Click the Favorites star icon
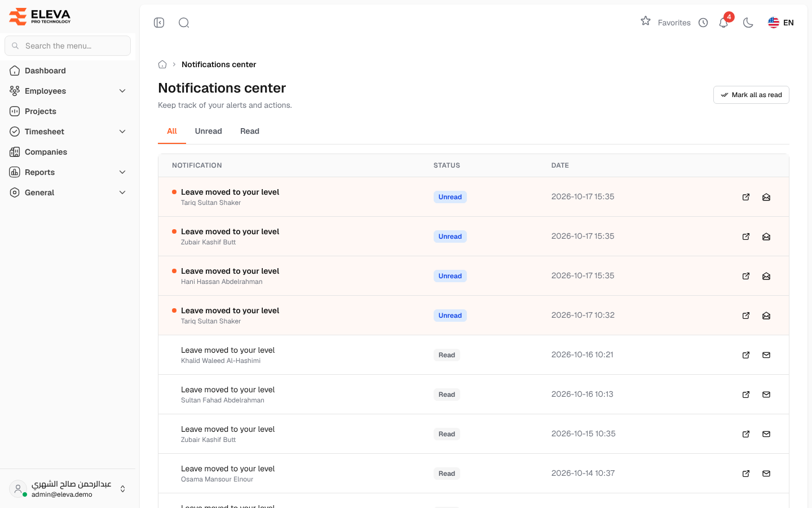812x508 pixels. click(646, 21)
